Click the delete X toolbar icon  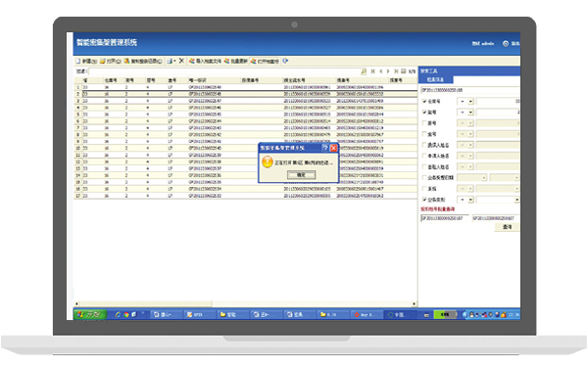[181, 61]
